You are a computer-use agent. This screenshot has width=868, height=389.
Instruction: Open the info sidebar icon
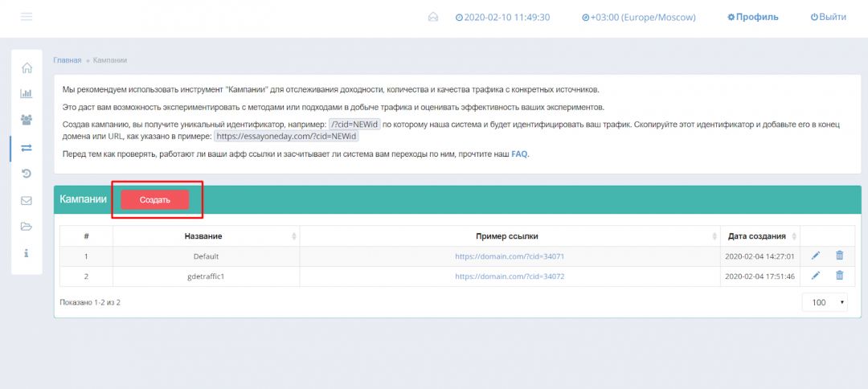pos(26,253)
